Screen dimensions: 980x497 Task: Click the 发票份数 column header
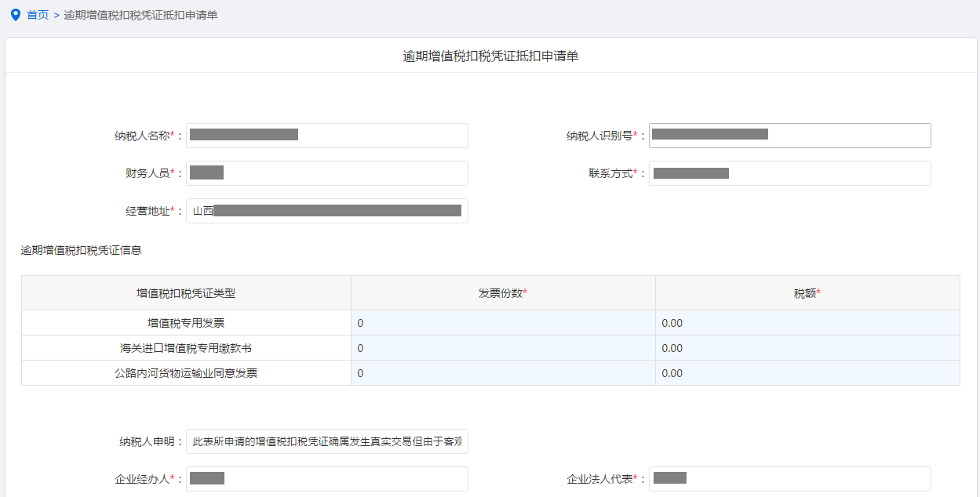503,293
